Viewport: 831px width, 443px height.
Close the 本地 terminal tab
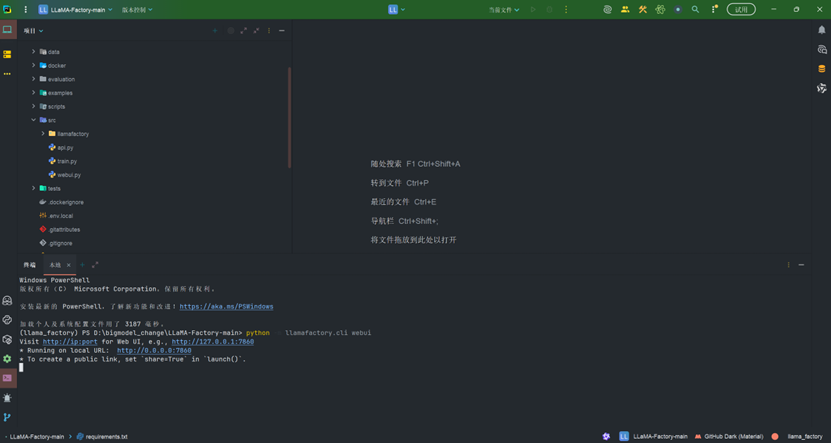click(x=68, y=265)
